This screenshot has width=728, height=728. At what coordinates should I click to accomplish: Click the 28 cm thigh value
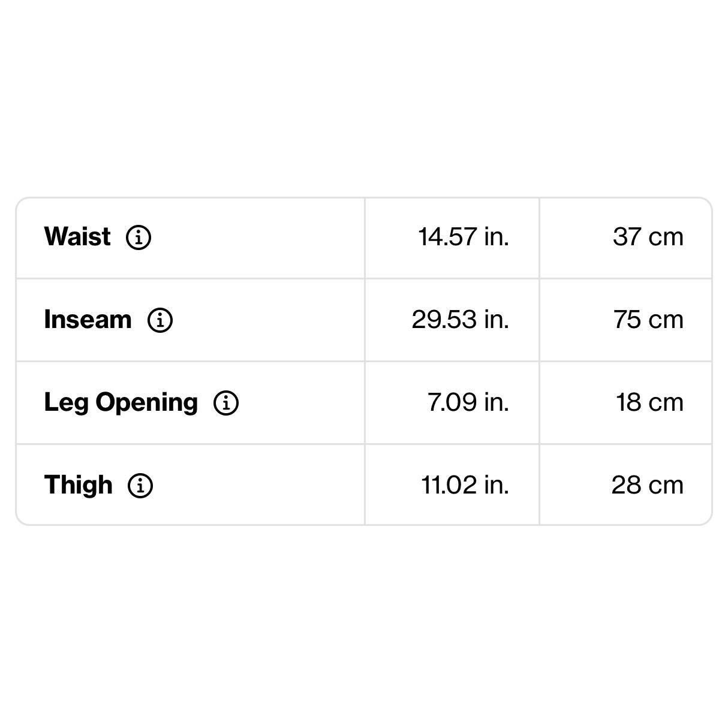tap(648, 485)
